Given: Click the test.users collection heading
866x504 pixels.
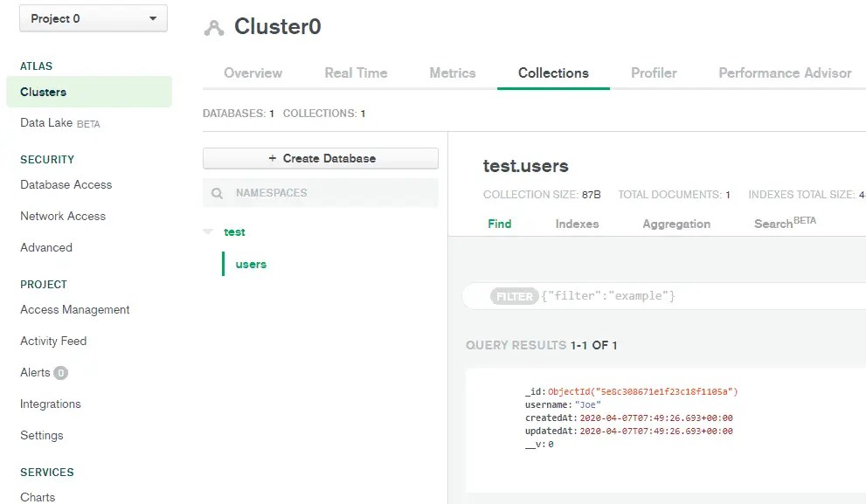Looking at the screenshot, I should [526, 166].
